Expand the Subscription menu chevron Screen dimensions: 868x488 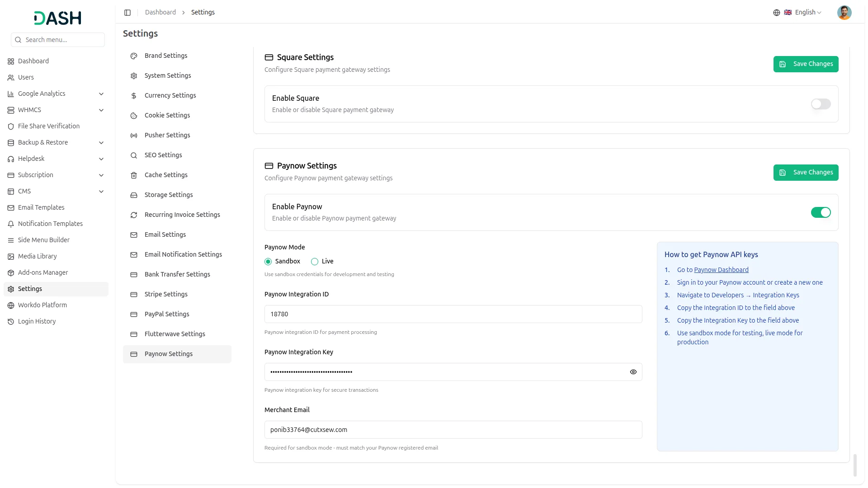click(x=101, y=175)
